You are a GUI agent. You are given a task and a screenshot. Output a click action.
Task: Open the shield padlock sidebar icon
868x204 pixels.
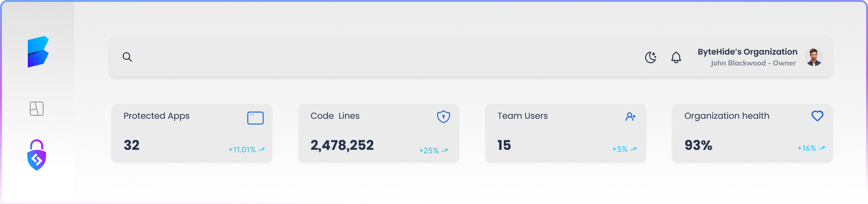click(x=36, y=155)
